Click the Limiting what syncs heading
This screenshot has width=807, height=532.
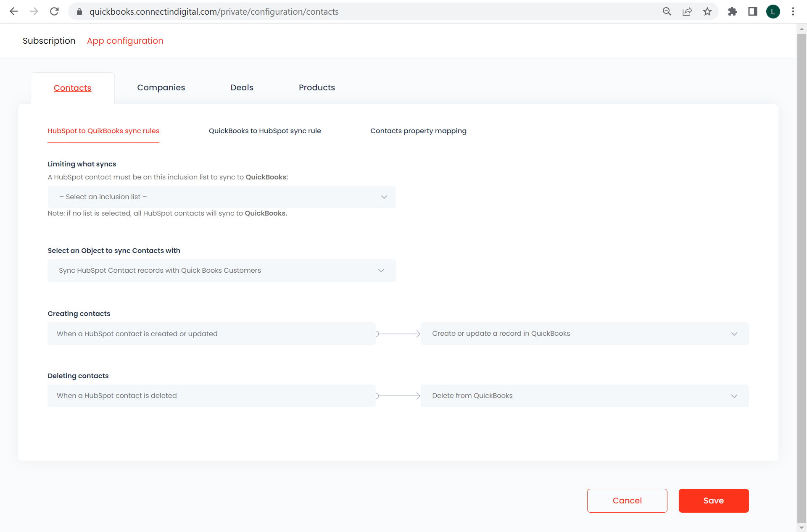click(x=82, y=164)
